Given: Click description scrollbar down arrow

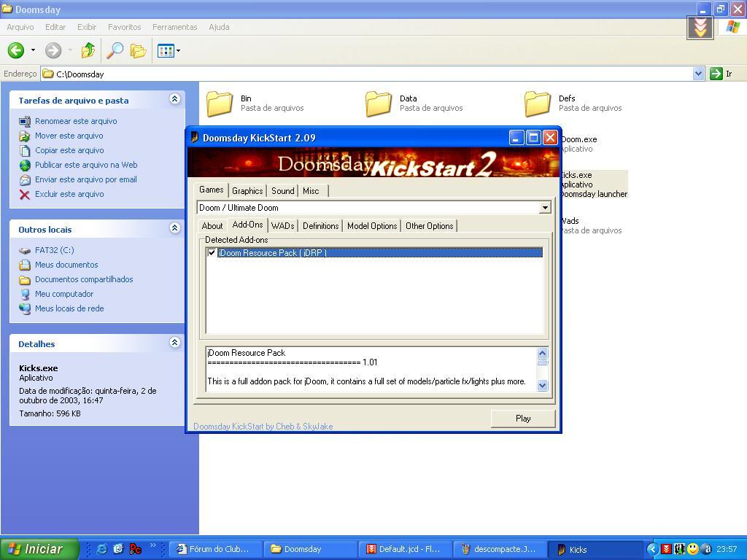Looking at the screenshot, I should tap(542, 385).
